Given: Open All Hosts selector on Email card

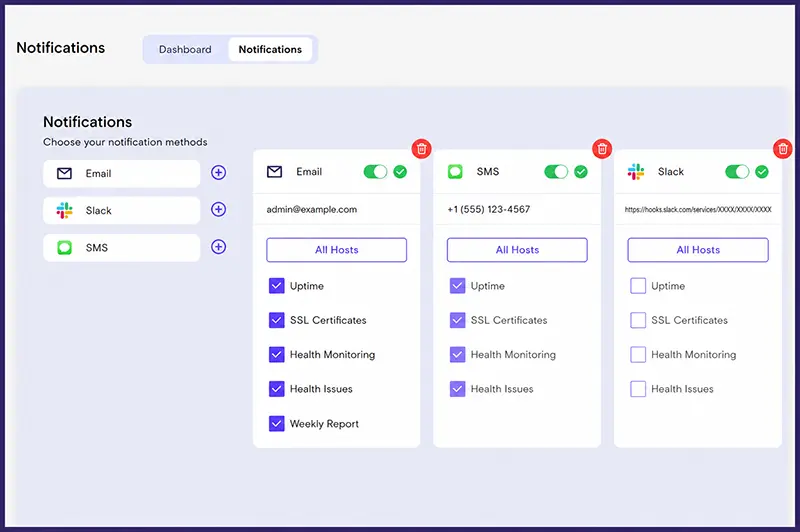Looking at the screenshot, I should (x=337, y=250).
